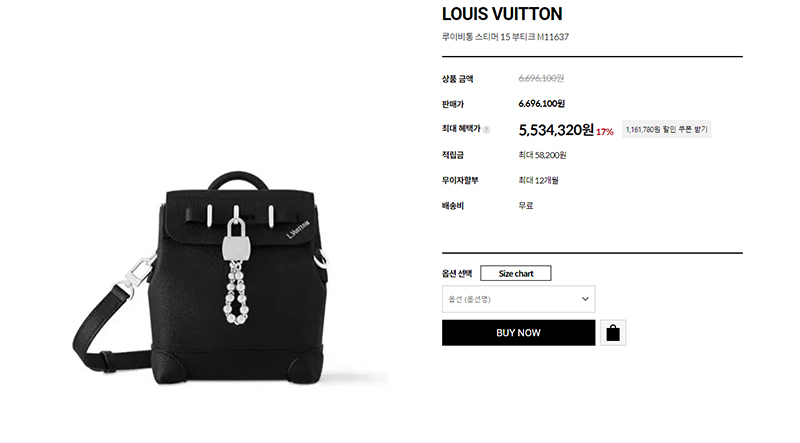800x443 pixels.
Task: Open the Size chart
Action: (x=515, y=273)
